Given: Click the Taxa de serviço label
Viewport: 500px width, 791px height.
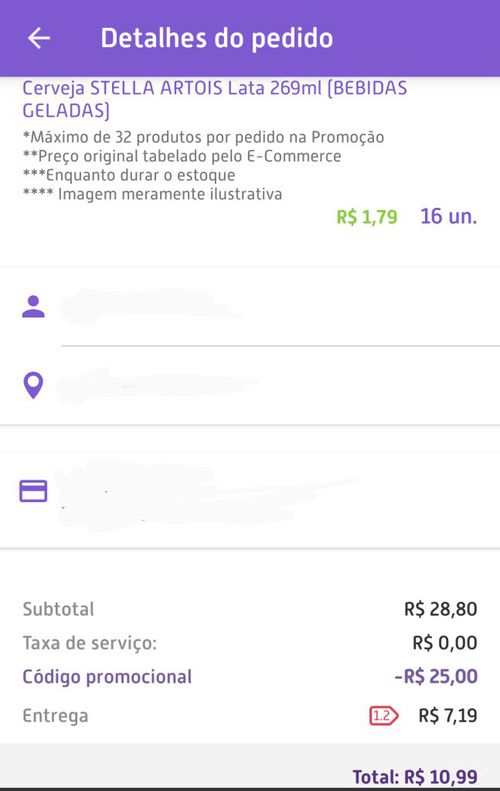Looking at the screenshot, I should coord(90,643).
